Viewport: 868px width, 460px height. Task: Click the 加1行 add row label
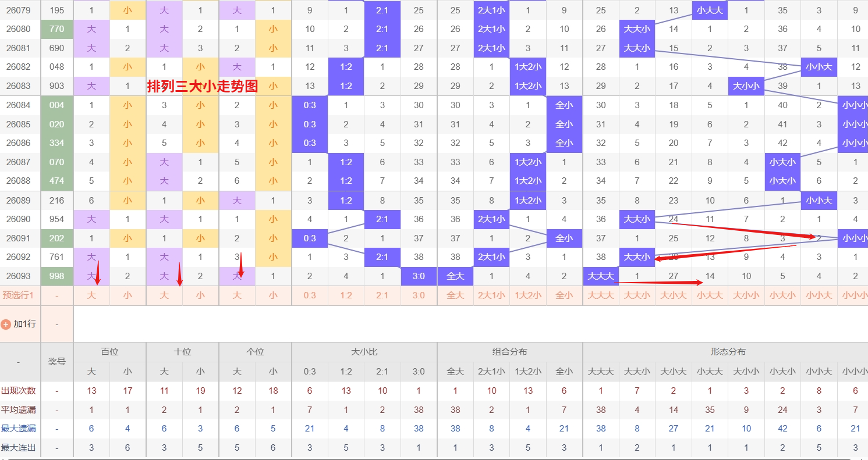(24, 324)
